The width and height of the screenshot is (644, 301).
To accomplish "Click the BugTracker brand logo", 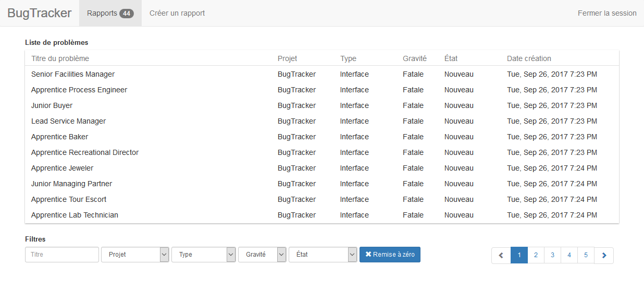I will pos(40,13).
